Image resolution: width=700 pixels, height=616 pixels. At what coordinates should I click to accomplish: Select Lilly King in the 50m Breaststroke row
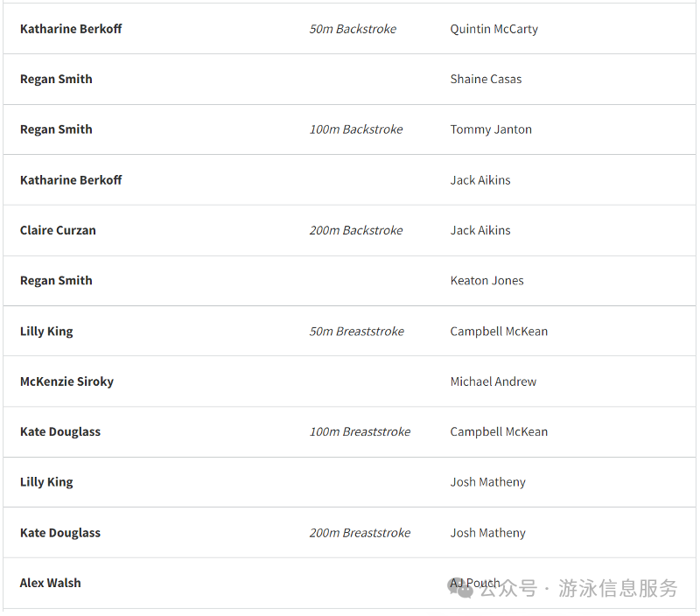pyautogui.click(x=46, y=332)
